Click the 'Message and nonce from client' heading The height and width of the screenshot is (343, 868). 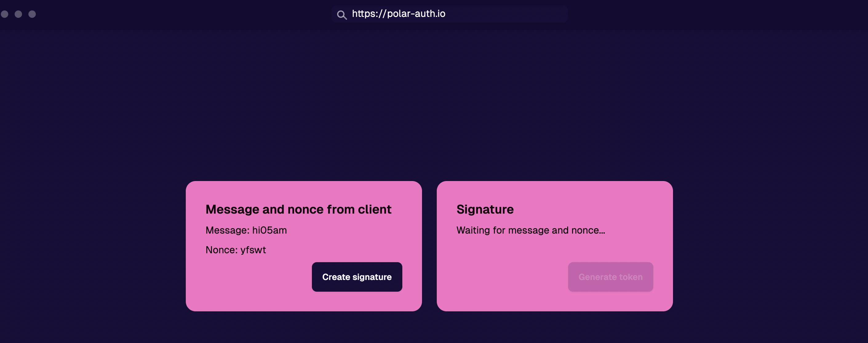(298, 209)
